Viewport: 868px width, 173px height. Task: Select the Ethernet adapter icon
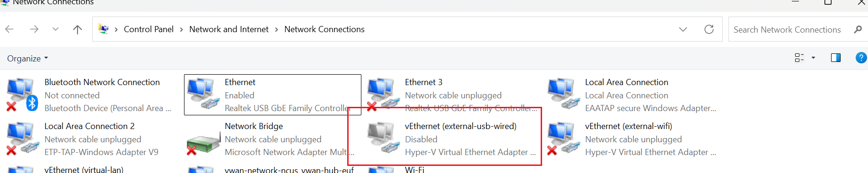click(x=203, y=94)
